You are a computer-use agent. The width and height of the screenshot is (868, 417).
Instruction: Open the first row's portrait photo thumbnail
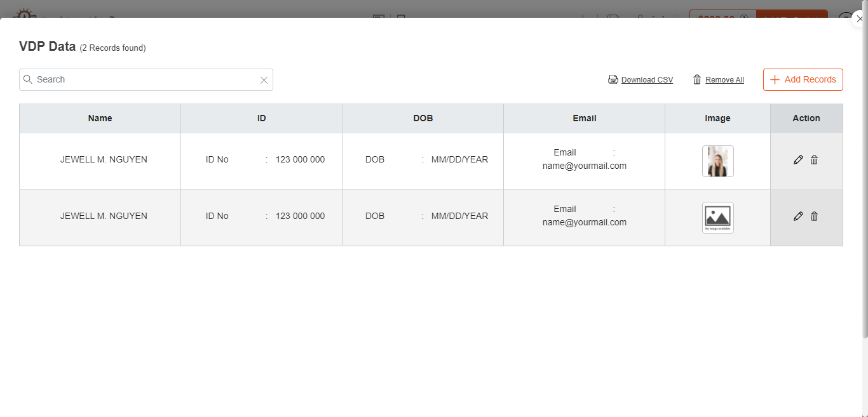pyautogui.click(x=717, y=161)
